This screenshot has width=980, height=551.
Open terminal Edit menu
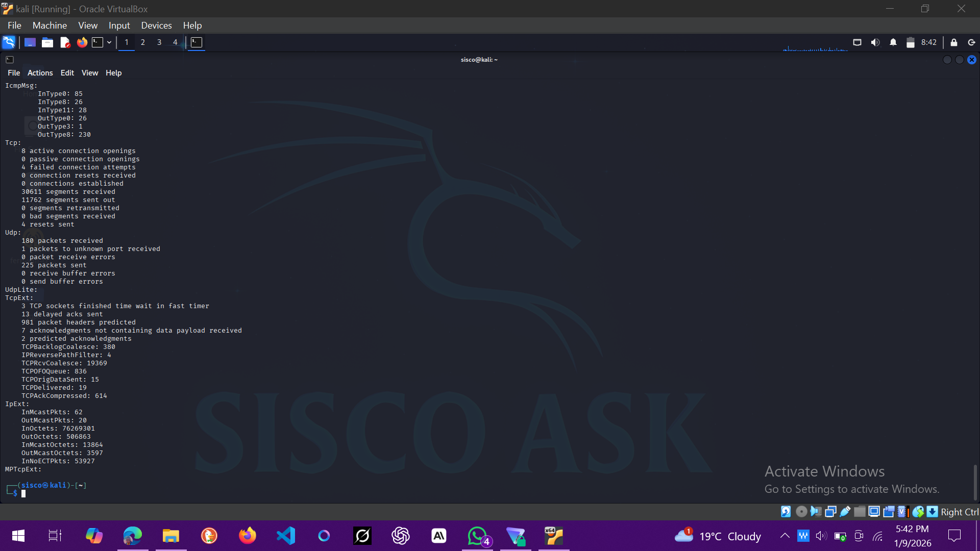tap(67, 73)
